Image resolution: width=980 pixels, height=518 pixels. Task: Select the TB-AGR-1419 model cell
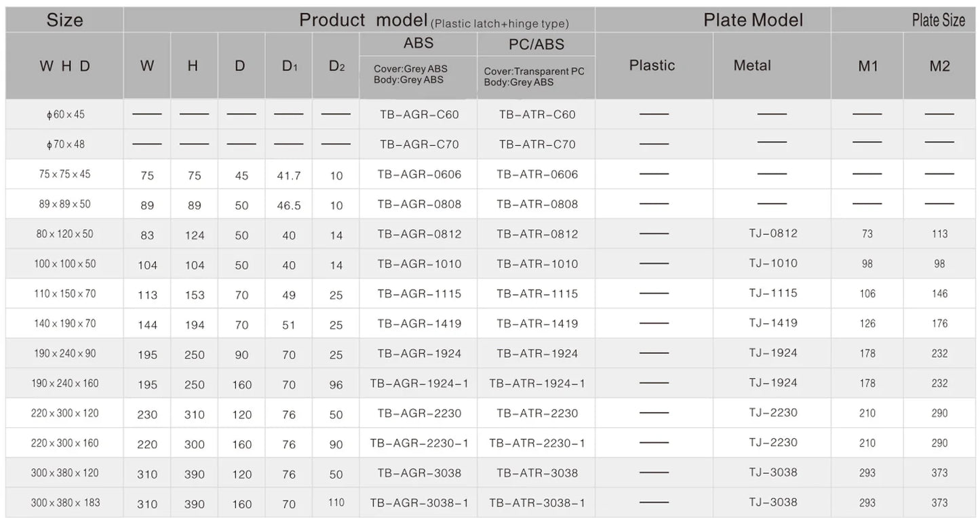point(419,323)
